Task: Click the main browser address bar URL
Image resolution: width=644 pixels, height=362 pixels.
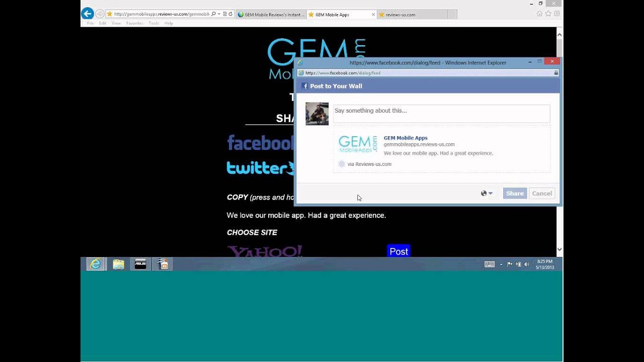Action: (161, 14)
